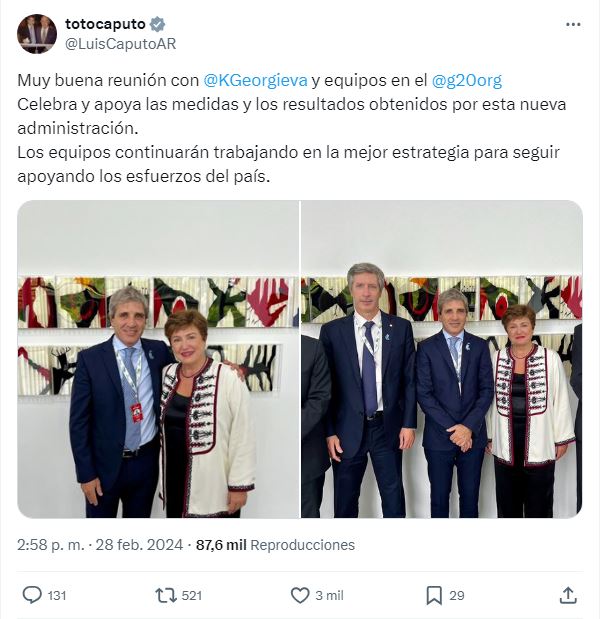Click the repost arrows icon
Image resolution: width=603 pixels, height=619 pixels.
pyautogui.click(x=166, y=595)
